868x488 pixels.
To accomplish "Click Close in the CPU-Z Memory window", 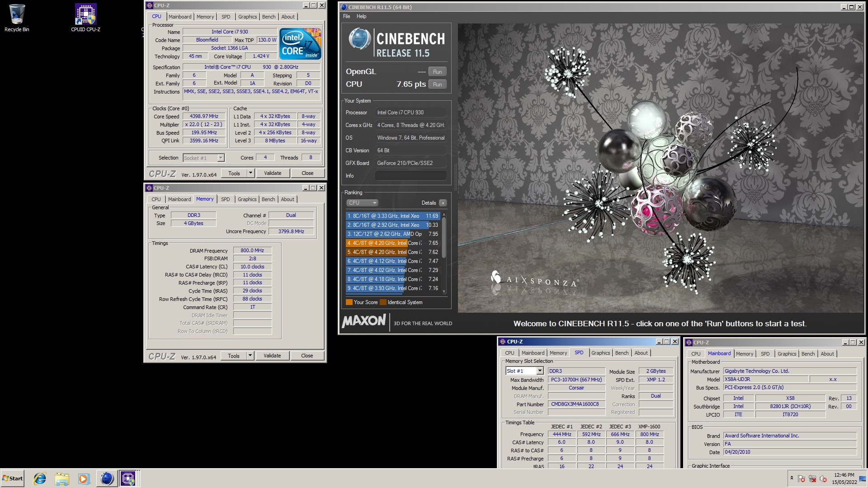I will pyautogui.click(x=307, y=356).
